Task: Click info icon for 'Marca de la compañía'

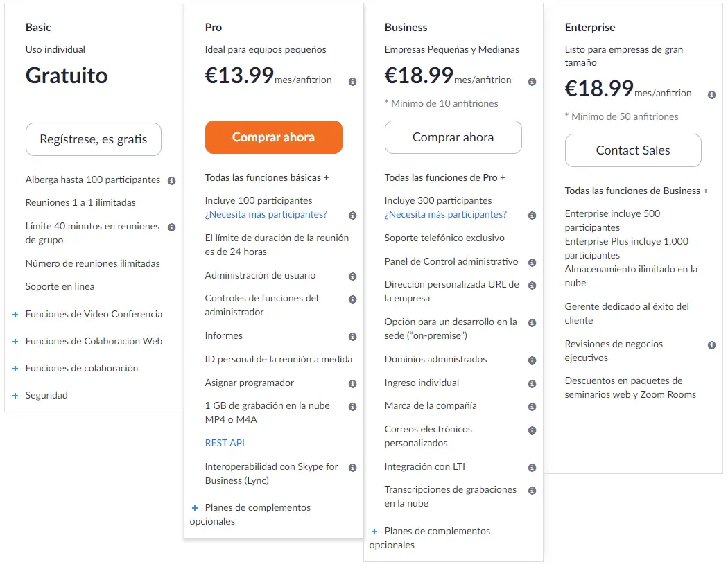Action: tap(532, 407)
